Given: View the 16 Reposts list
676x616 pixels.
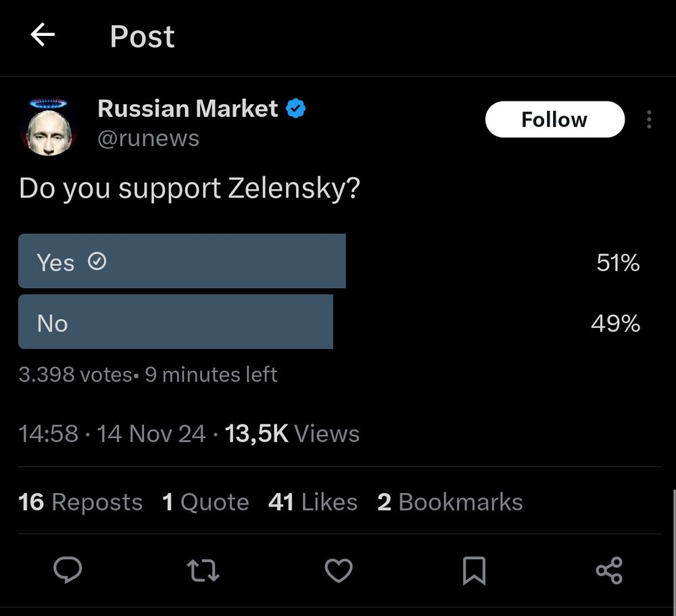Looking at the screenshot, I should click(x=80, y=502).
